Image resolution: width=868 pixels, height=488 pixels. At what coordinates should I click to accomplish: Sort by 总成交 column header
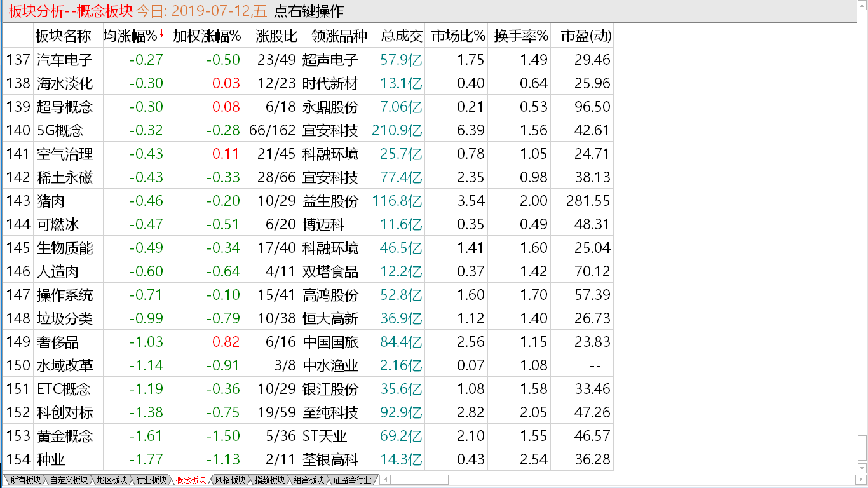[x=402, y=36]
